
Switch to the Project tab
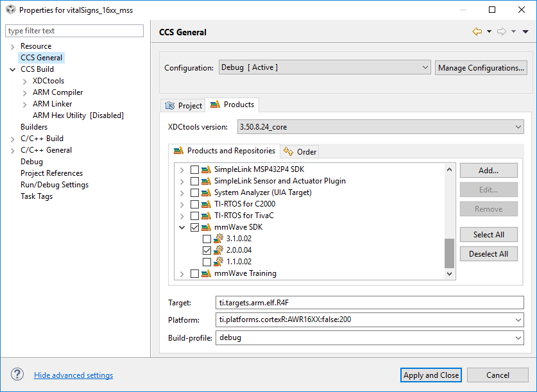pyautogui.click(x=183, y=105)
